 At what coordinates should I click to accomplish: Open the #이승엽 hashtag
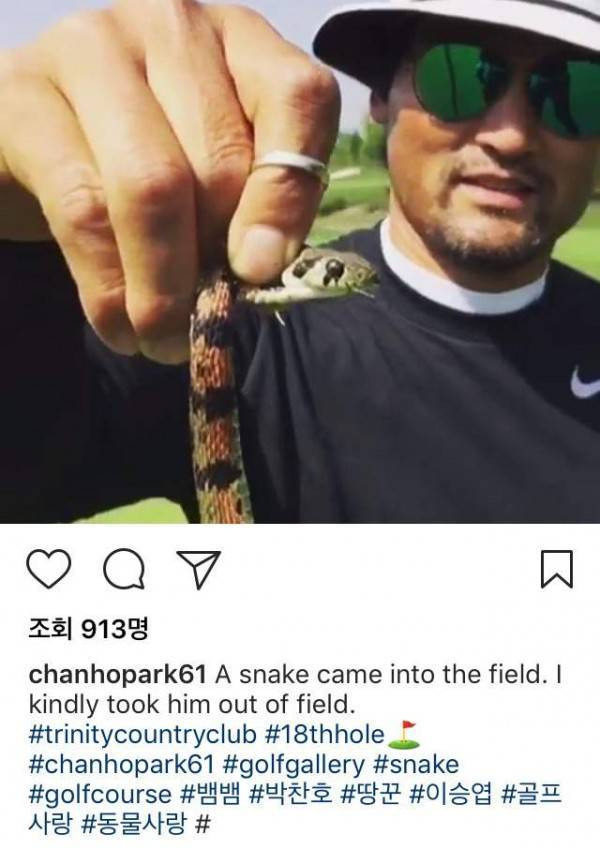tap(452, 795)
